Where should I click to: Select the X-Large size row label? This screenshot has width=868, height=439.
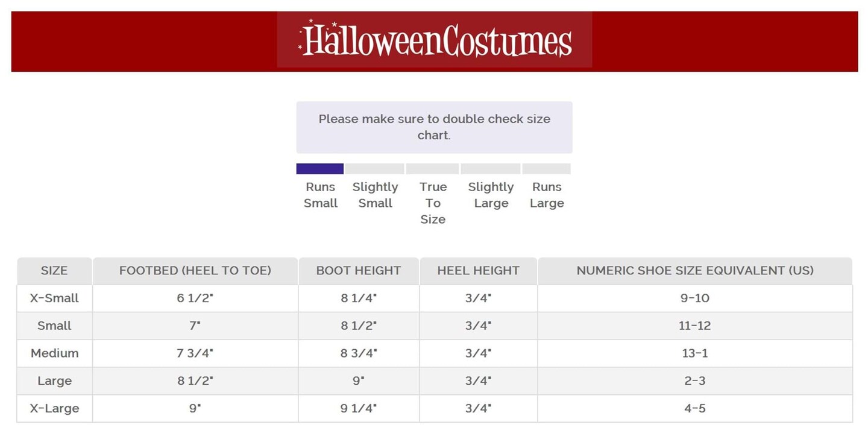[54, 409]
